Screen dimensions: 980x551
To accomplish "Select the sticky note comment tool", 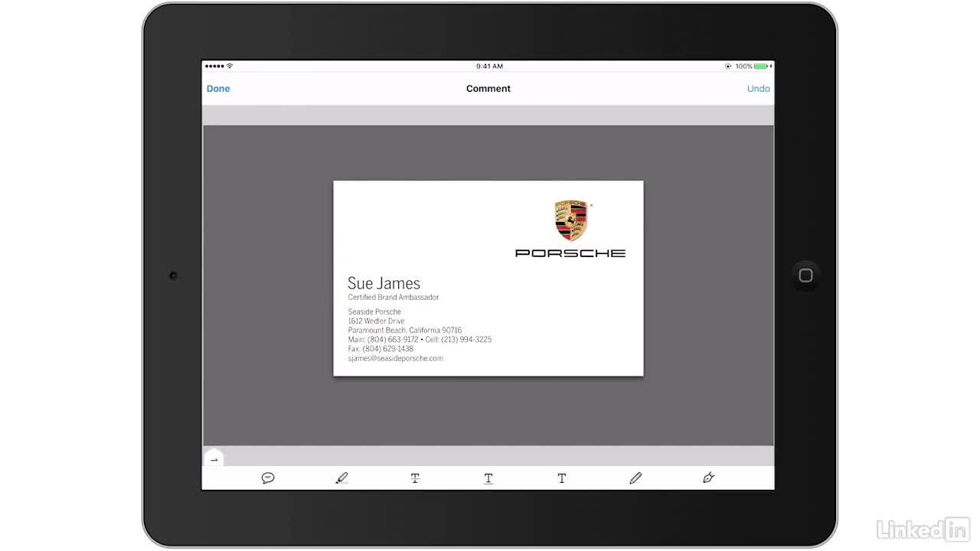I will 268,478.
